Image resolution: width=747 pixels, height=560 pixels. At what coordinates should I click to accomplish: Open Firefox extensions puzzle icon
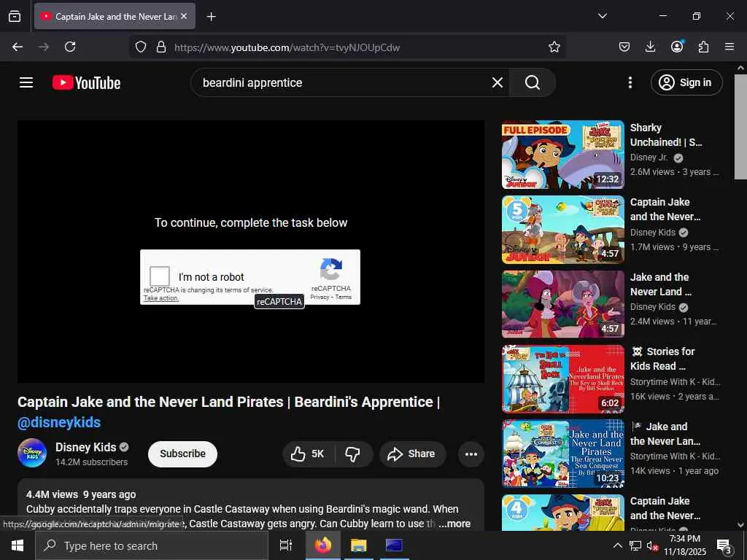pos(703,47)
